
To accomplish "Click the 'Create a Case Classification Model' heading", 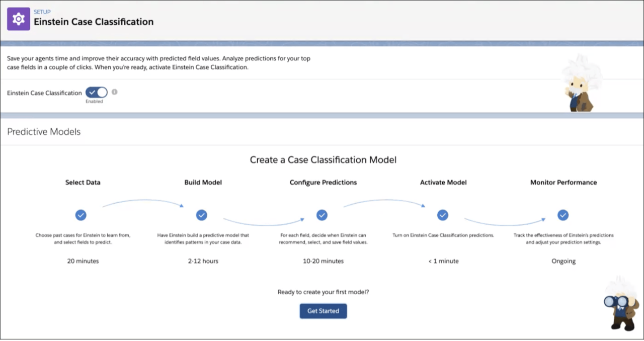I will point(323,160).
